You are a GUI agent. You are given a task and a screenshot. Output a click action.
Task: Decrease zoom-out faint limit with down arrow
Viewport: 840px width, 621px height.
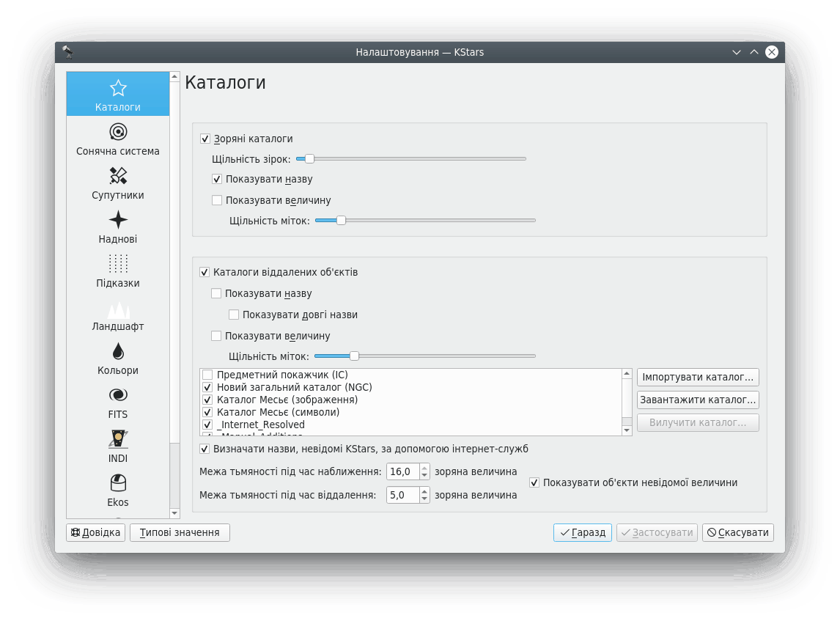click(x=424, y=499)
